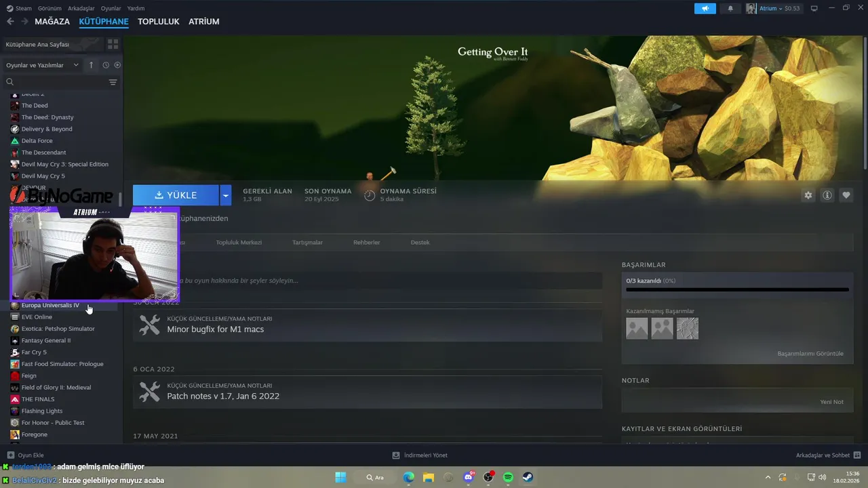Open the Tartışmalar tab

point(307,243)
